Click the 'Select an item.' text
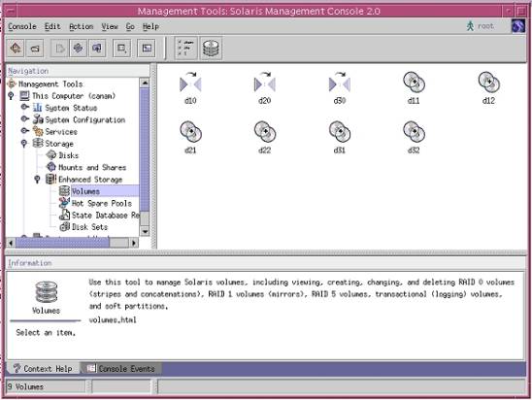Image resolution: width=532 pixels, height=400 pixels. point(46,333)
